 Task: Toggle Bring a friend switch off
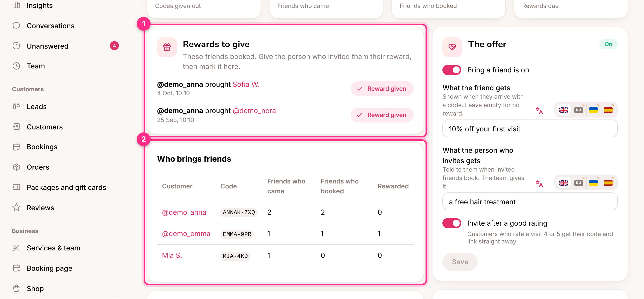(x=452, y=70)
